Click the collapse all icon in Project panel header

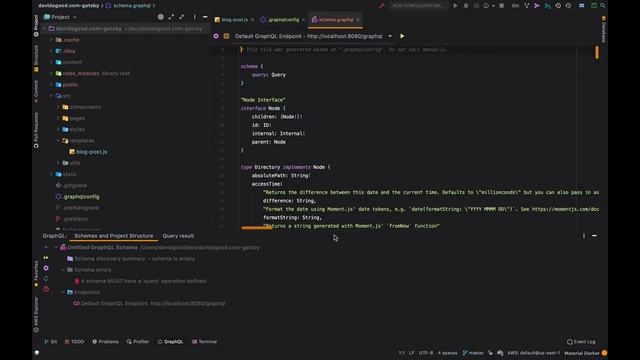tap(182, 17)
